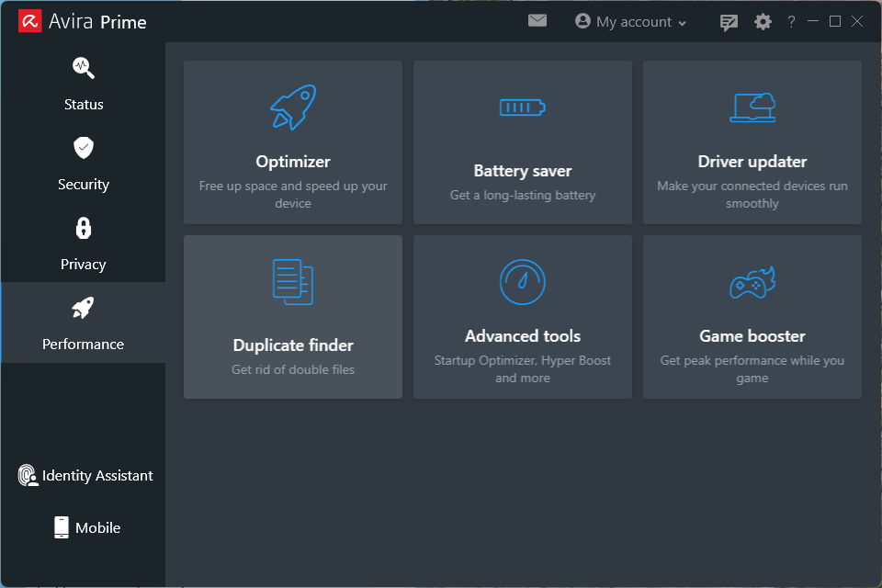Click the Avira red logo icon
Screen dimensions: 882x588
(29, 21)
